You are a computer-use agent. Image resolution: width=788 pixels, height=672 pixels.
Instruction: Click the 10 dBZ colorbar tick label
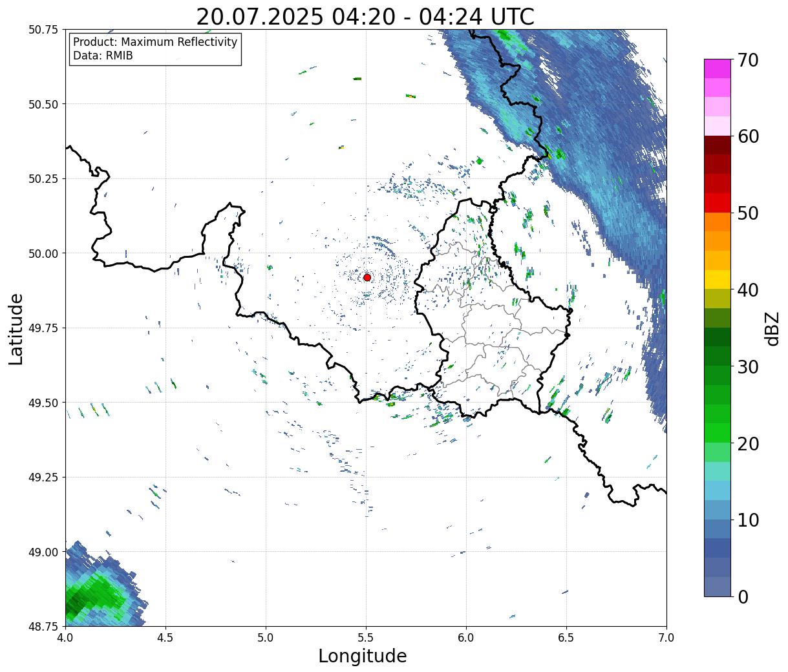(x=748, y=520)
